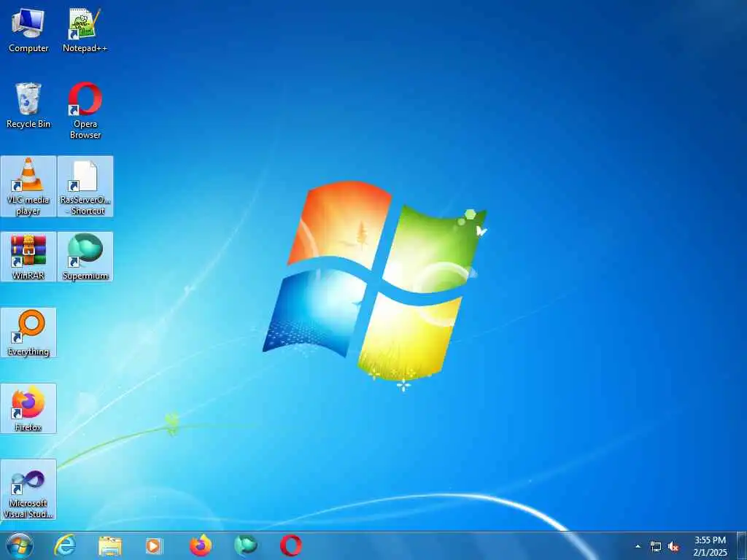Image resolution: width=747 pixels, height=560 pixels.
Task: Open Windows Explorer from the taskbar
Action: [x=110, y=545]
